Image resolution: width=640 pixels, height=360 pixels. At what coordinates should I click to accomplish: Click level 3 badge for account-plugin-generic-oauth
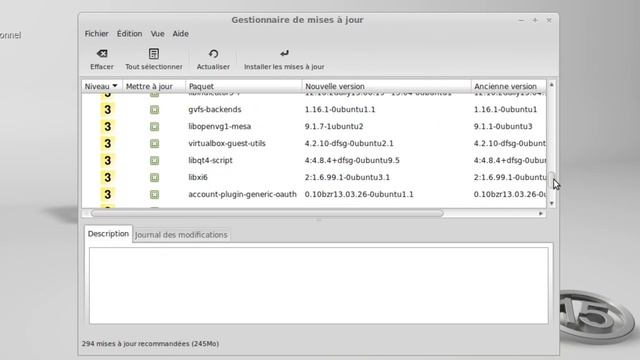click(x=107, y=194)
